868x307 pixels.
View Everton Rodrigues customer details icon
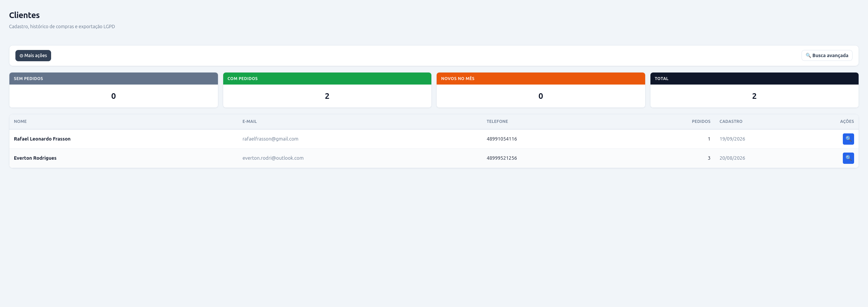point(848,158)
